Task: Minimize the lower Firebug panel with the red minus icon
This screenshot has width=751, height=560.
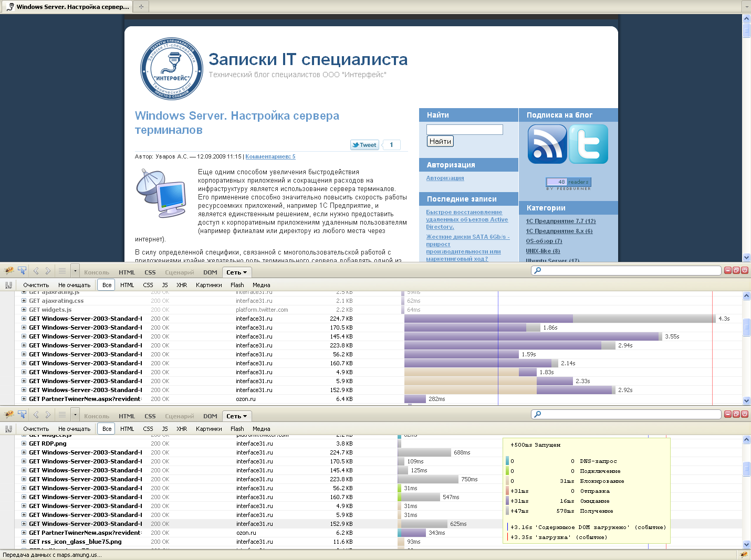Action: click(728, 414)
